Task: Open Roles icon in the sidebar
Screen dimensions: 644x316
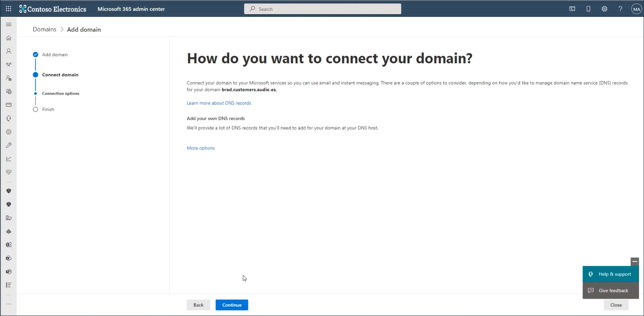Action: tap(8, 78)
